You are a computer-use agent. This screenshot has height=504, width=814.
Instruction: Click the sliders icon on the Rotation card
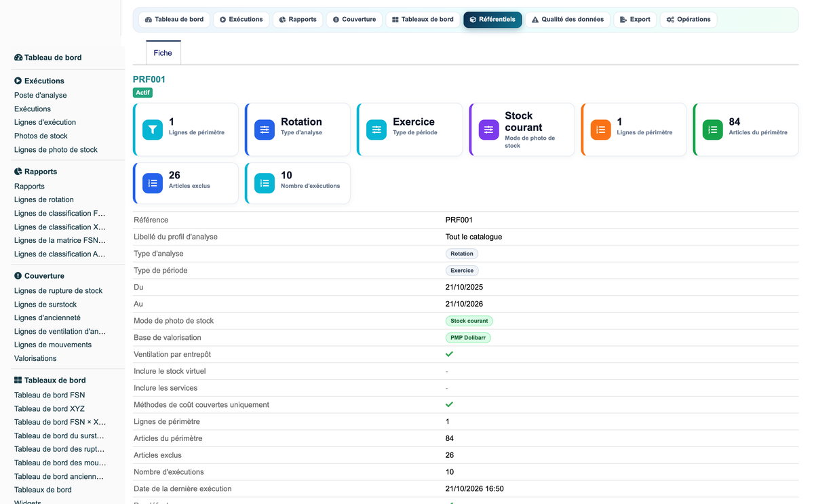[x=265, y=130]
